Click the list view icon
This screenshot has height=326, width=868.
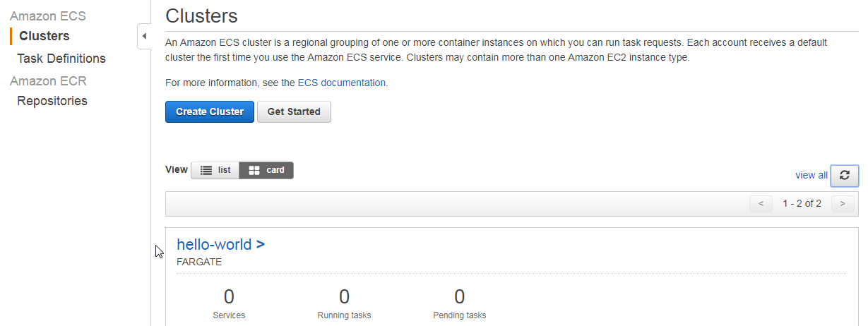tap(206, 170)
